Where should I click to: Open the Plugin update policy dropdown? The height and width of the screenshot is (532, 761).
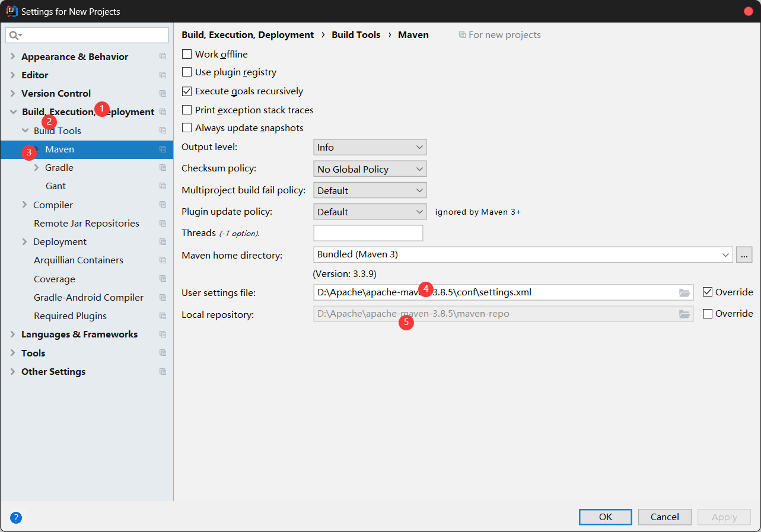click(x=370, y=212)
